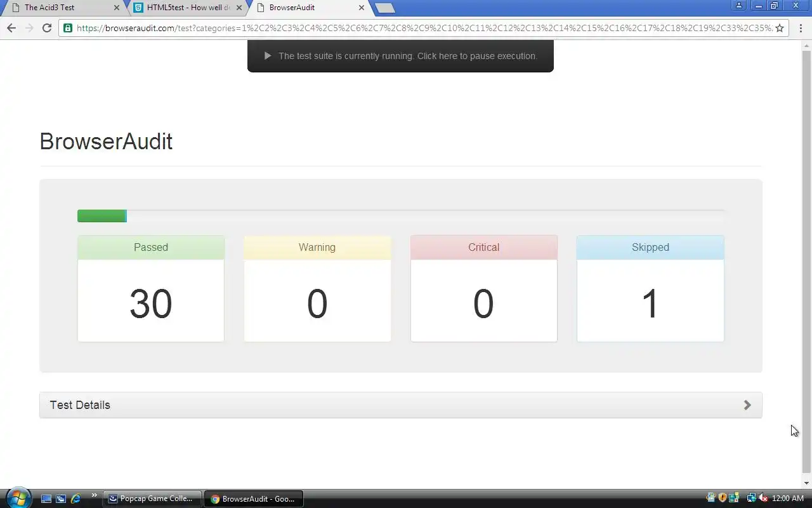The width and height of the screenshot is (812, 508).
Task: Click the browser forward arrow
Action: [x=29, y=28]
